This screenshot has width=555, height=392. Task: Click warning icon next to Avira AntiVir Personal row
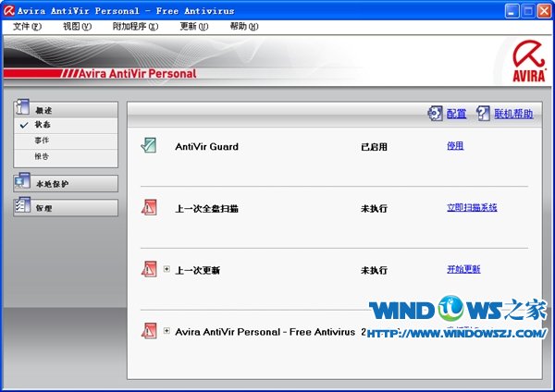pos(149,330)
